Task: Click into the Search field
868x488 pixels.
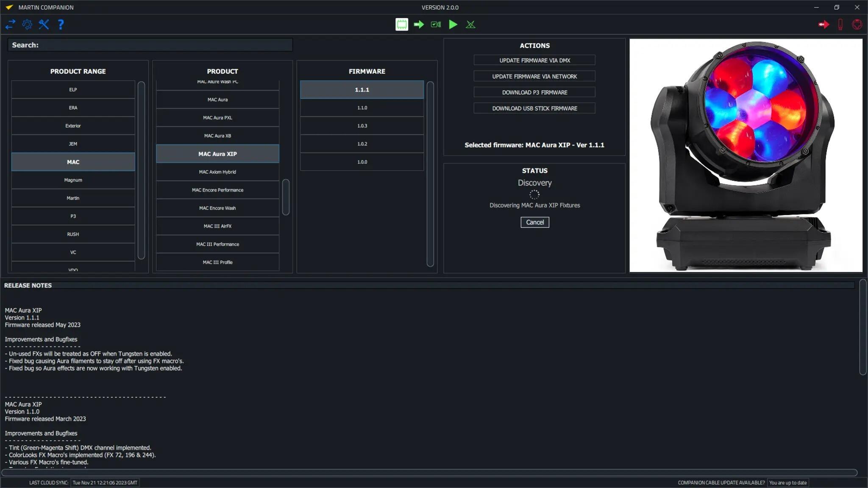Action: [150, 45]
